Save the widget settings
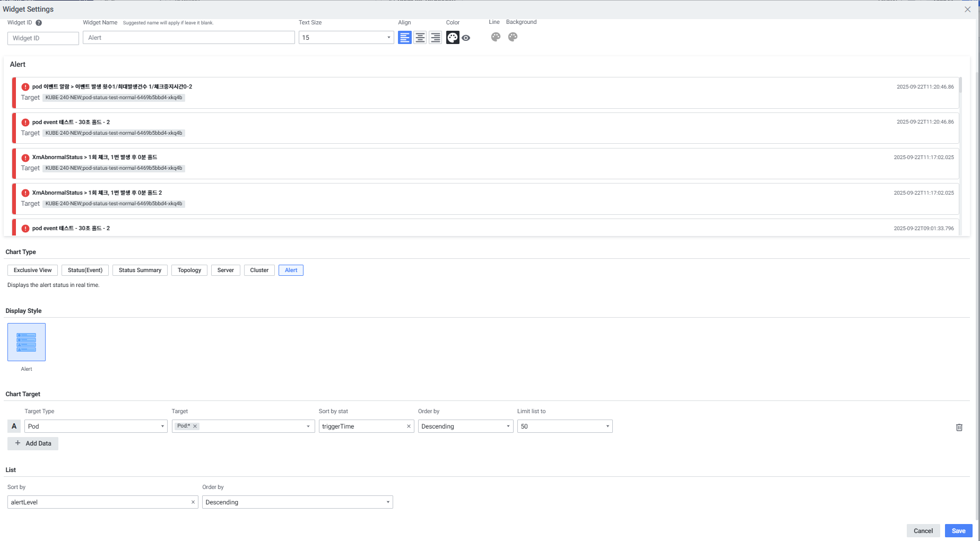 [x=958, y=530]
